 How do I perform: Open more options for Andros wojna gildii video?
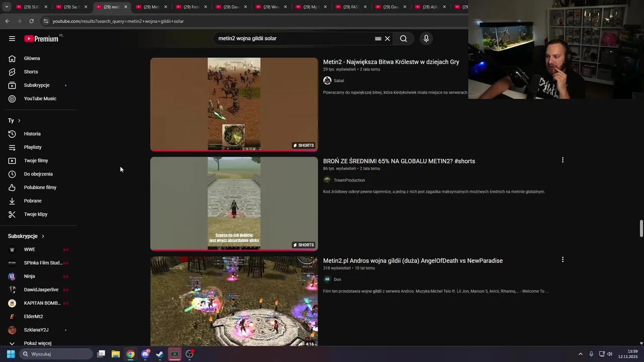coord(562,259)
